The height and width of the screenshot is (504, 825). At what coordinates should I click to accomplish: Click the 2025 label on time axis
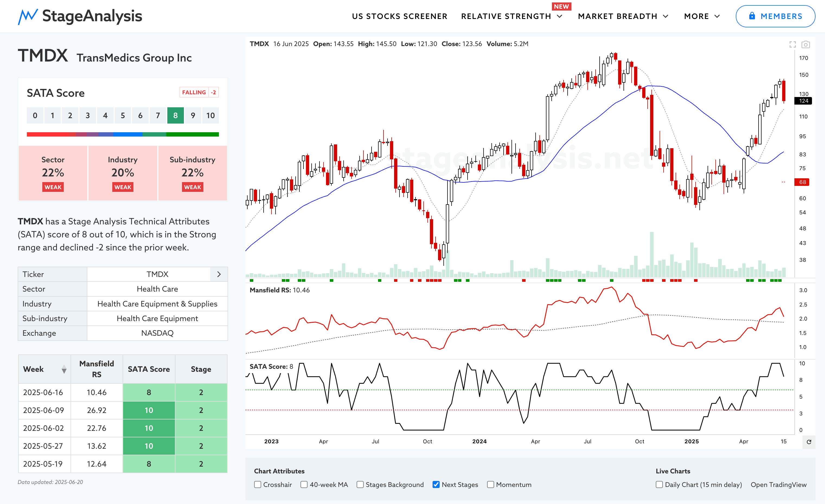pyautogui.click(x=691, y=441)
